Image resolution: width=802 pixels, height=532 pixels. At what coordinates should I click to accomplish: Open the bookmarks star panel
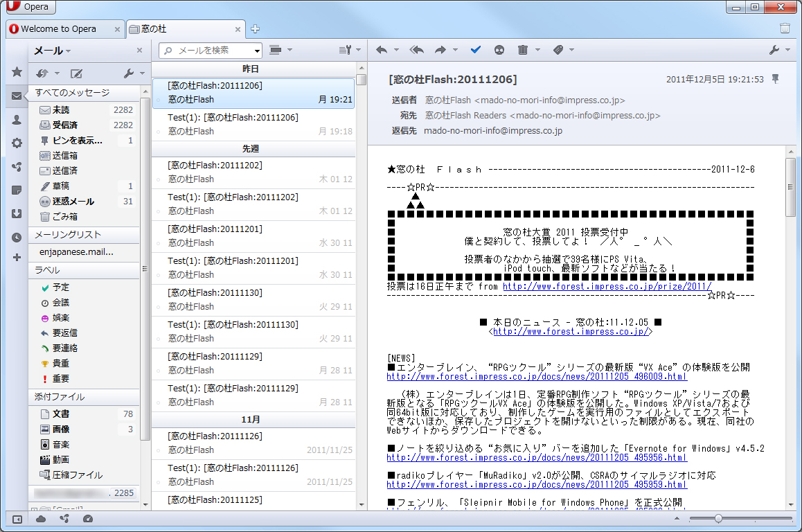coord(16,72)
